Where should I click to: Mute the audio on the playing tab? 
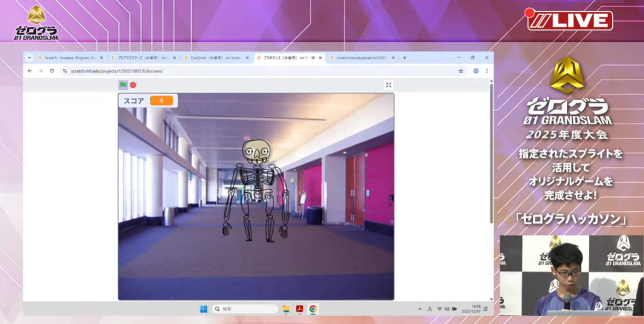point(313,58)
